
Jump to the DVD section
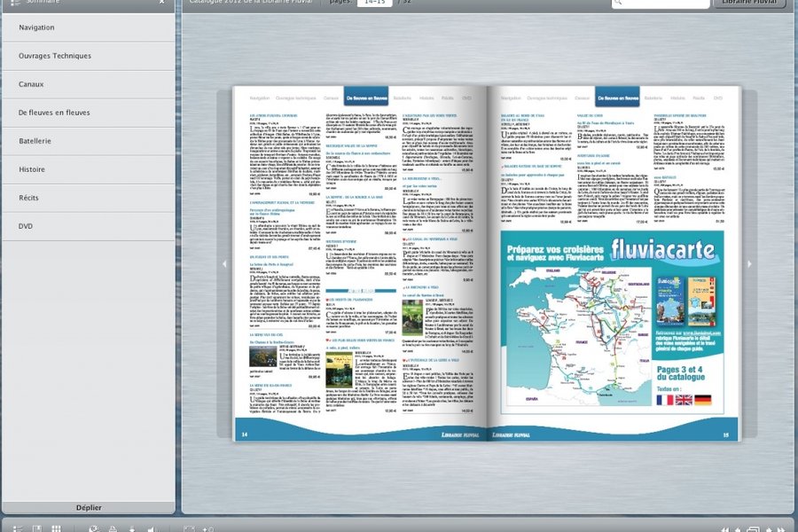(26, 226)
